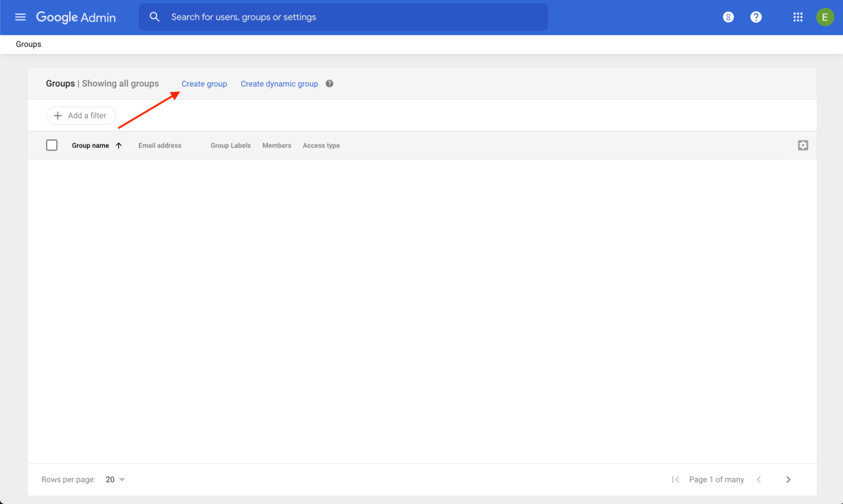Screen dimensions: 843x504
Task: Click the Create dynamic group link
Action: pyautogui.click(x=279, y=84)
